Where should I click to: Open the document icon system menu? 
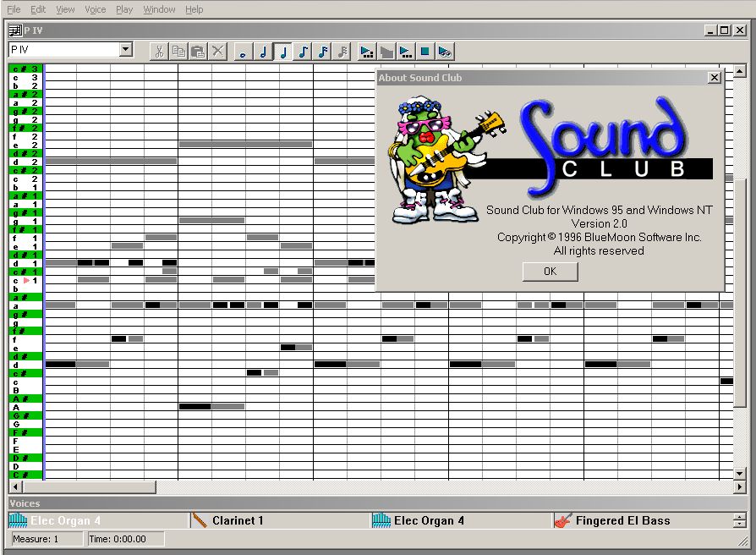(x=14, y=30)
